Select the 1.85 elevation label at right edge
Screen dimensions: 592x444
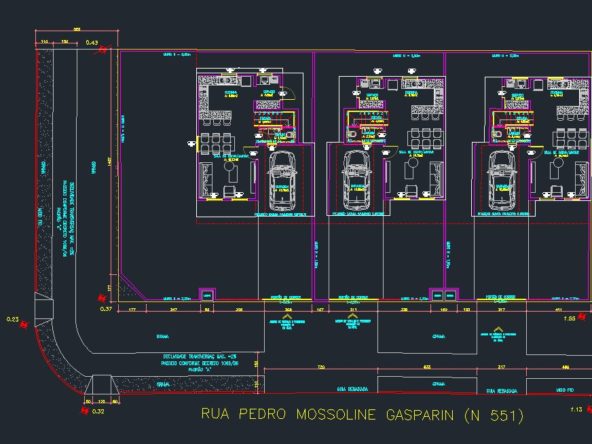[569, 319]
